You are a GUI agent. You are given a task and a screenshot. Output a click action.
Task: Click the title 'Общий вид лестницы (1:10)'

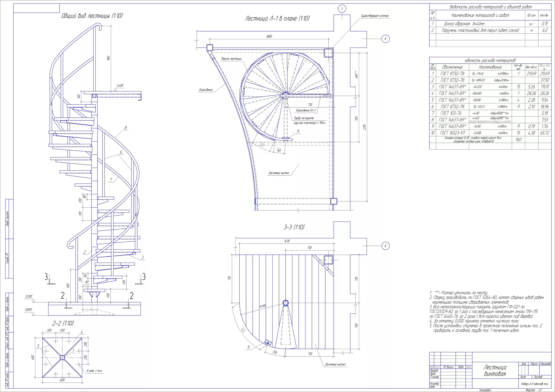(92, 16)
